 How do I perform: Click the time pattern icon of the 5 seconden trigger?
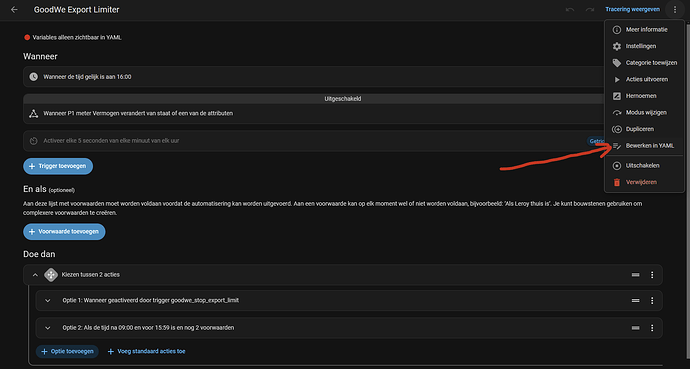click(33, 141)
